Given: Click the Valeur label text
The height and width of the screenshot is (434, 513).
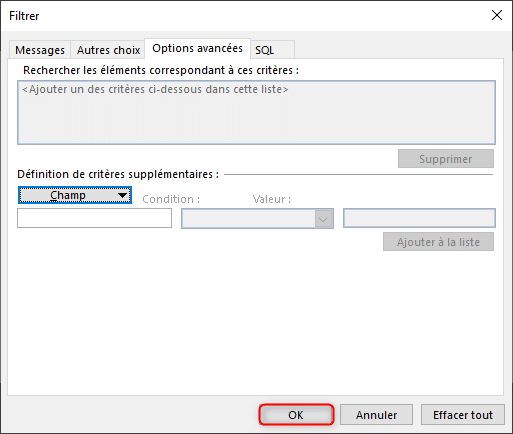Looking at the screenshot, I should pos(272,199).
